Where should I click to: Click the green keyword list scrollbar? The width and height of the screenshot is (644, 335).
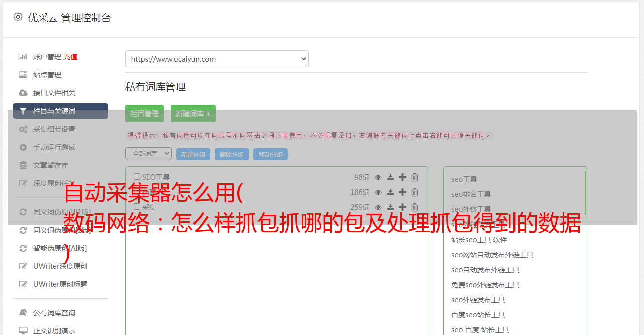(x=585, y=193)
